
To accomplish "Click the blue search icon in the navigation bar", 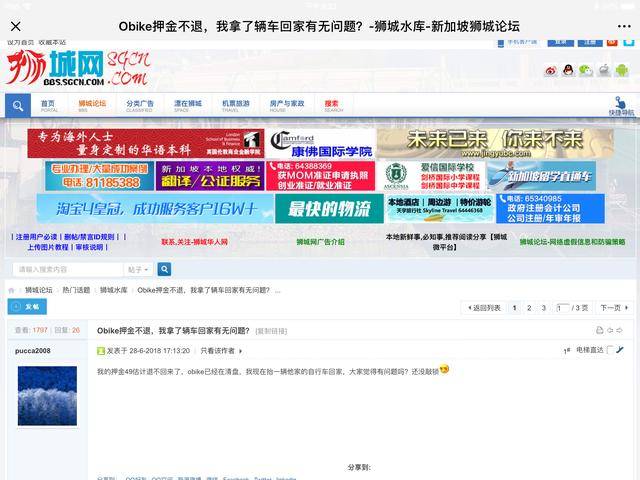I will (18, 105).
